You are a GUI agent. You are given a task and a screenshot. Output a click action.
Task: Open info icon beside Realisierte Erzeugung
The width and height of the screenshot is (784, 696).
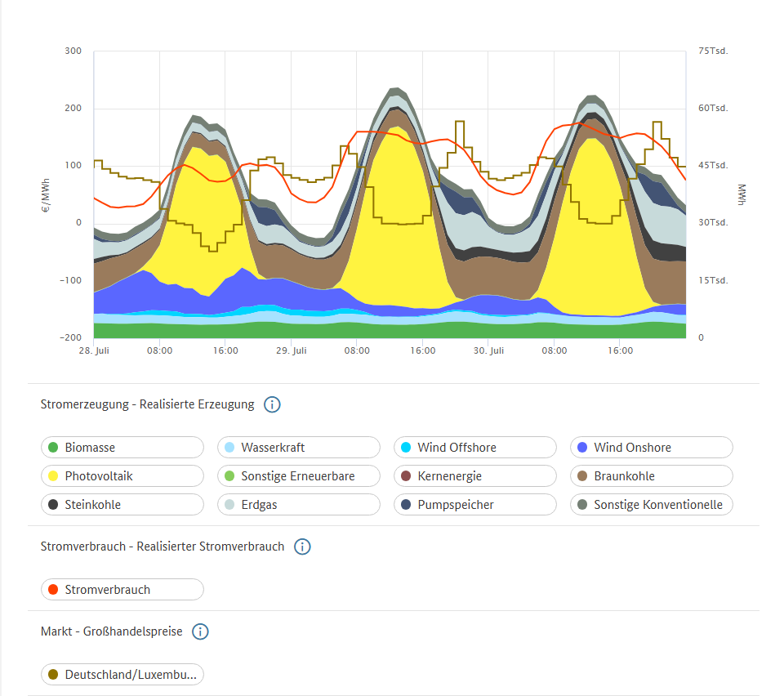click(273, 404)
